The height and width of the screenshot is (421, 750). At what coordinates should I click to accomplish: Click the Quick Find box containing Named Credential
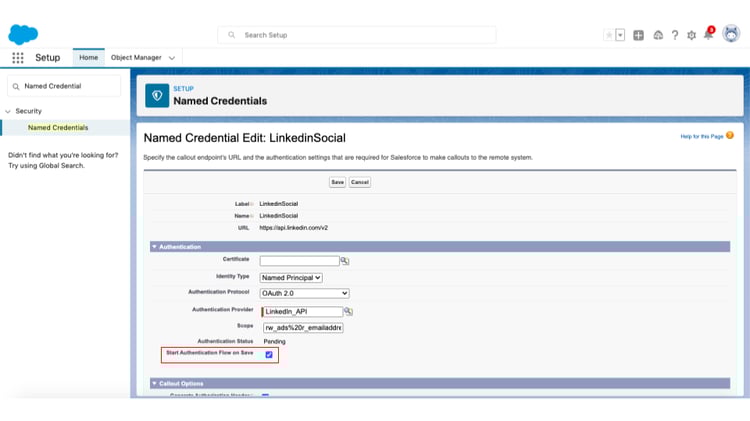pos(64,86)
